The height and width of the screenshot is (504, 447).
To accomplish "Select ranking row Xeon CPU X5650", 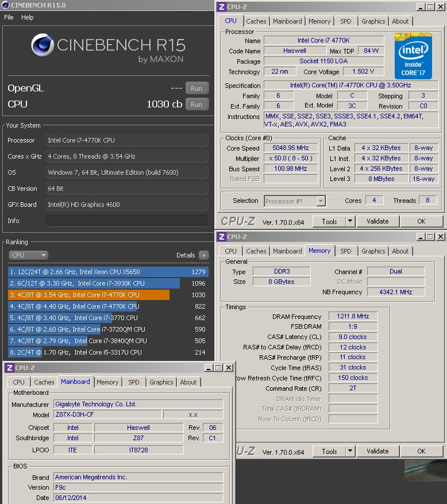I will pos(108,272).
